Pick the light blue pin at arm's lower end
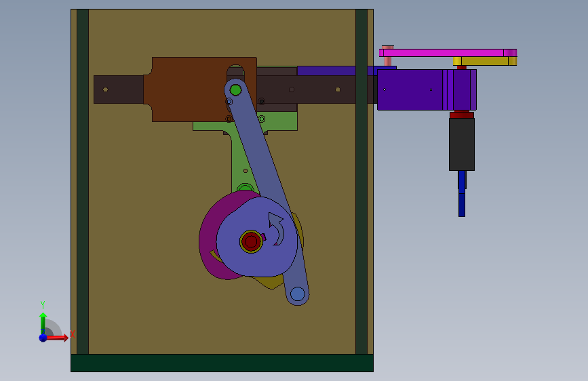 pyautogui.click(x=297, y=294)
